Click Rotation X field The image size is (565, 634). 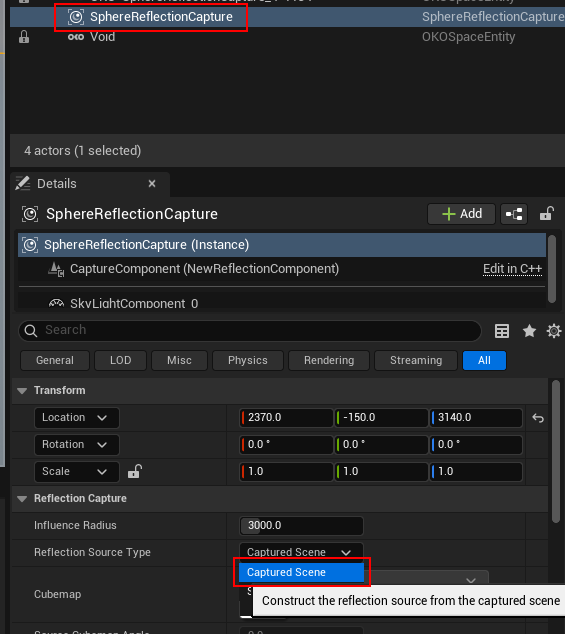(x=286, y=445)
